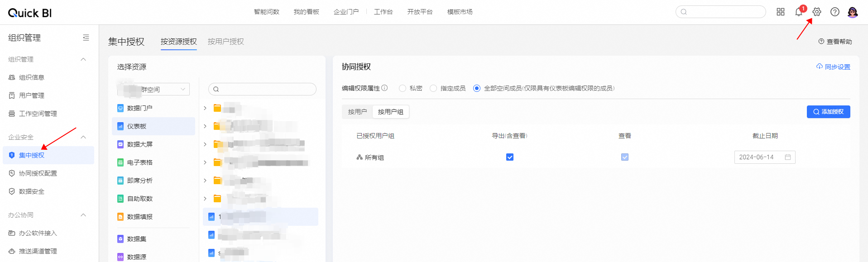This screenshot has width=868, height=262.
Task: Collapse the 企业安全 section
Action: click(x=83, y=137)
